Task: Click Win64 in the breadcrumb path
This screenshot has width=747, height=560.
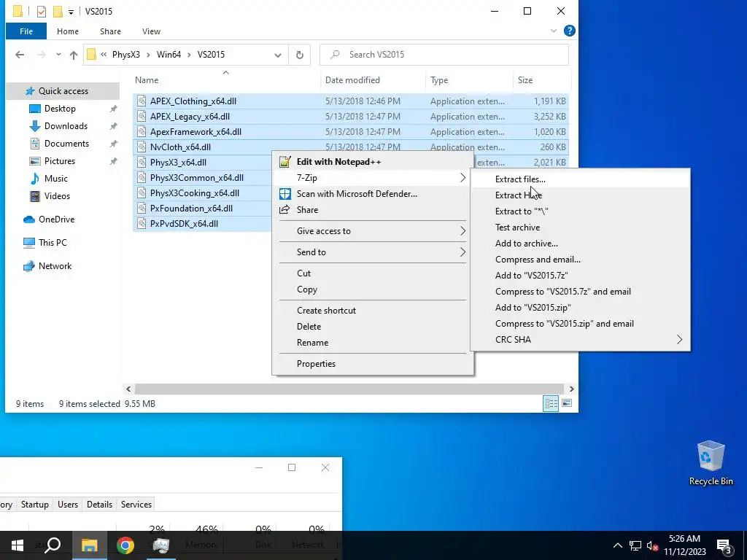Action: [x=169, y=55]
